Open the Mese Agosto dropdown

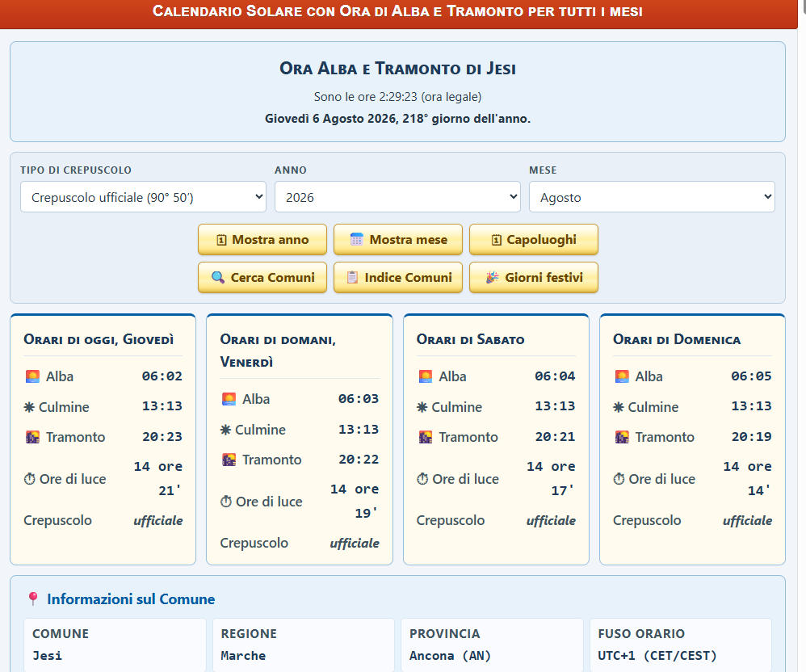(652, 197)
